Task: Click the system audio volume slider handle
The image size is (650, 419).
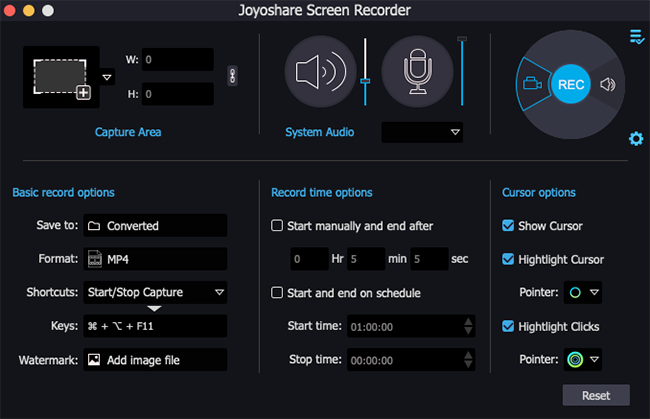Action: click(365, 81)
